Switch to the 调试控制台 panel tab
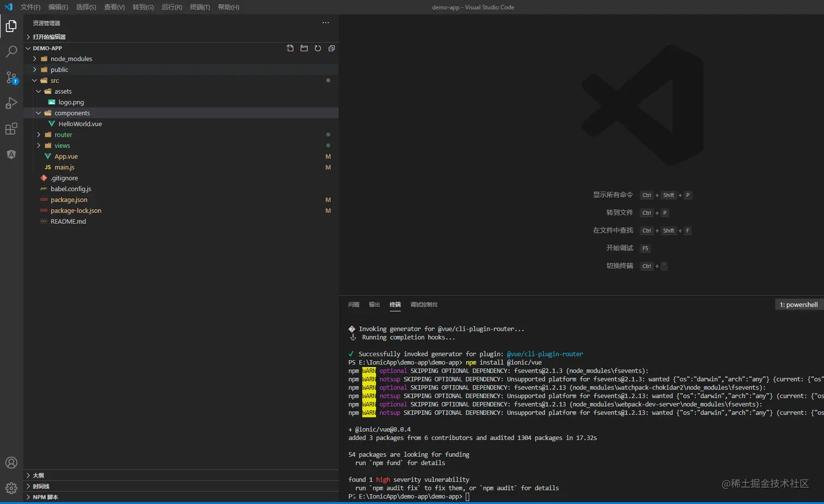Image resolution: width=824 pixels, height=504 pixels. [424, 305]
